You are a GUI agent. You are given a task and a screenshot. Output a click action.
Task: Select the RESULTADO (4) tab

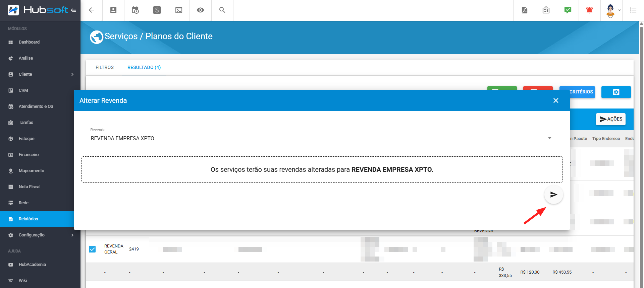click(144, 67)
